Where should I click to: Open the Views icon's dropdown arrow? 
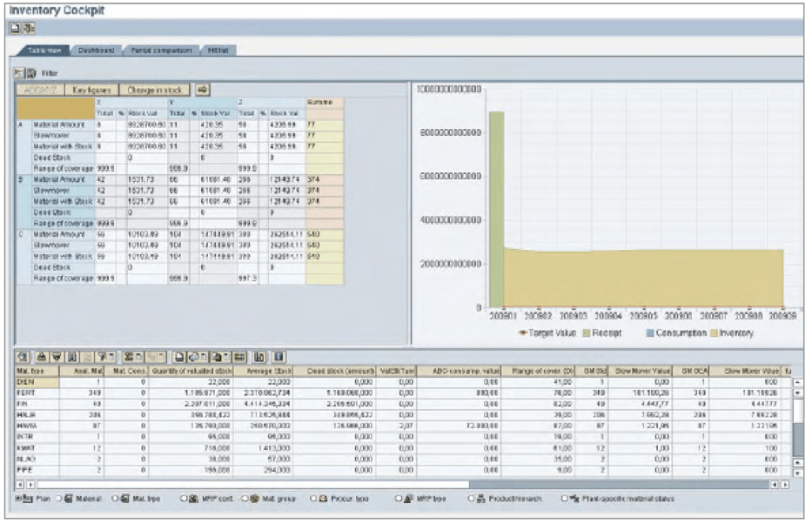[204, 357]
